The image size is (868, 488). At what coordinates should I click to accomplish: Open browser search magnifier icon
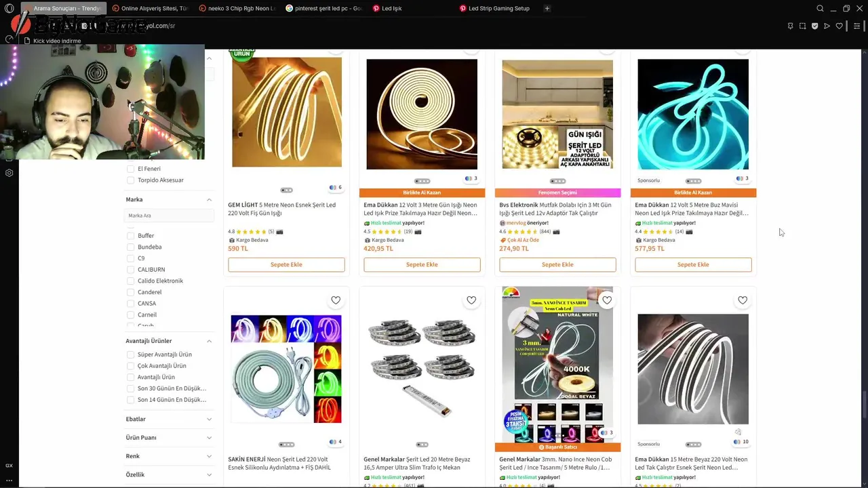coord(820,8)
